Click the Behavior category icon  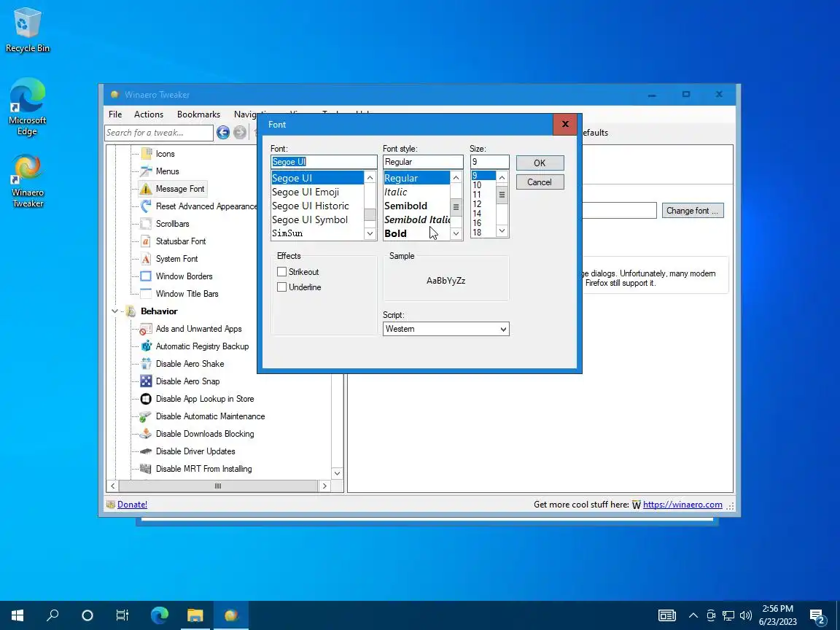pos(131,311)
